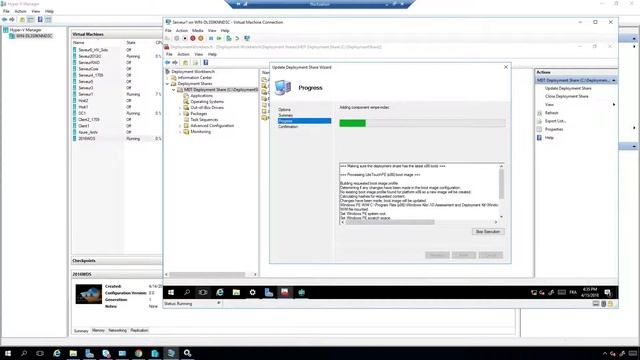Switch to the Memory tab in Hyper-V Manager

(x=98, y=330)
